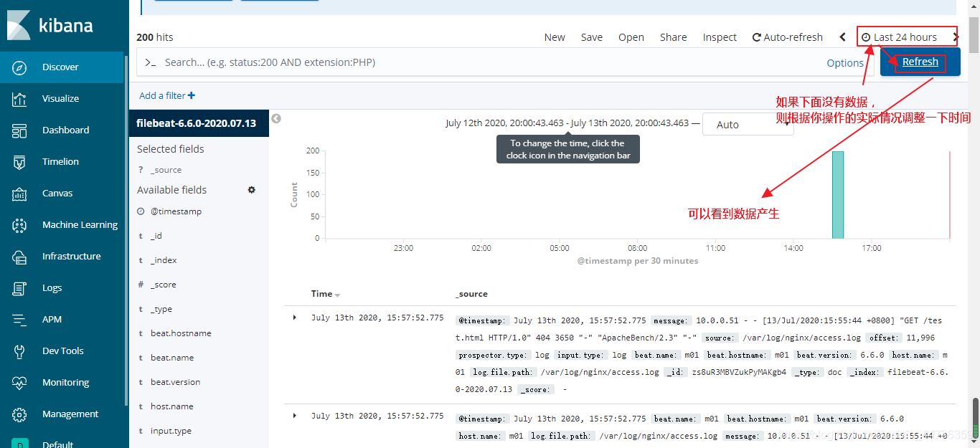Expand second 15:57:52.775 document row
The height and width of the screenshot is (448, 980).
pyautogui.click(x=295, y=416)
